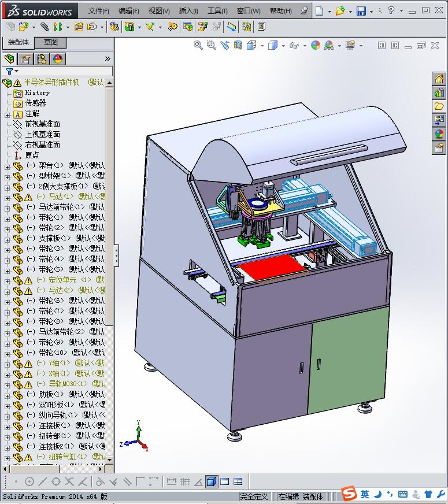Click the Reference Geometry icon
The height and width of the screenshot is (504, 448).
(x=150, y=27)
